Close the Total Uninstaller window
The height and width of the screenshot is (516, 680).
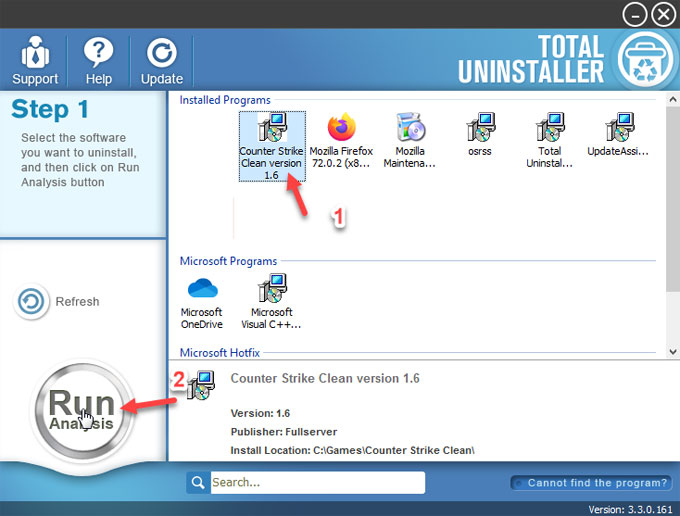(664, 15)
